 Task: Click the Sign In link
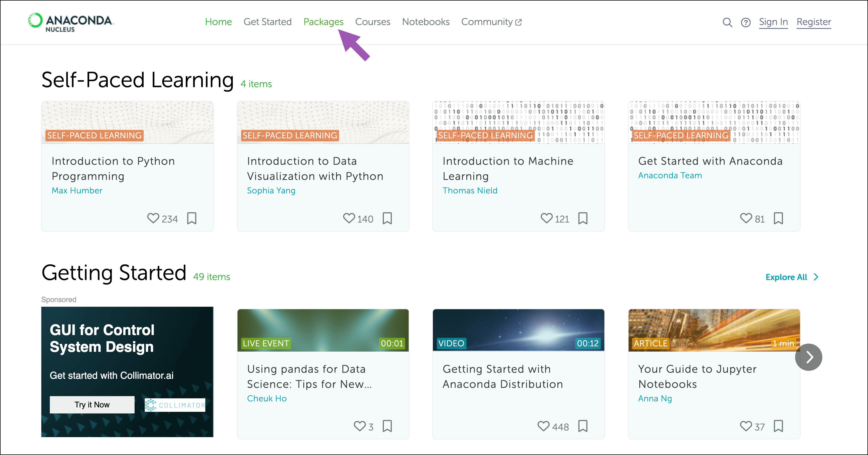click(x=773, y=22)
